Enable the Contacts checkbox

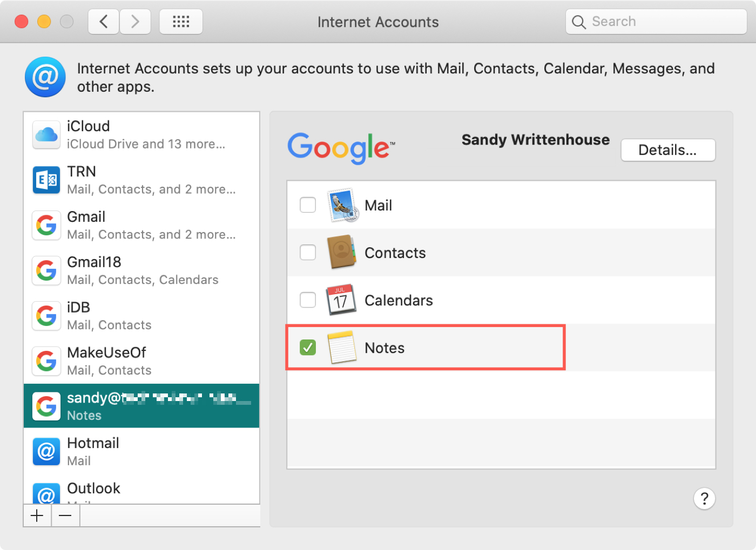coord(308,252)
